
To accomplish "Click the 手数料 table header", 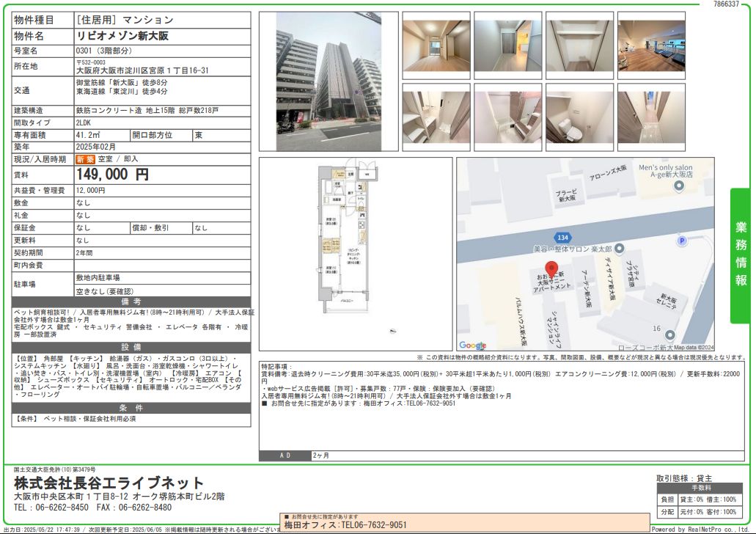I will (x=701, y=489).
